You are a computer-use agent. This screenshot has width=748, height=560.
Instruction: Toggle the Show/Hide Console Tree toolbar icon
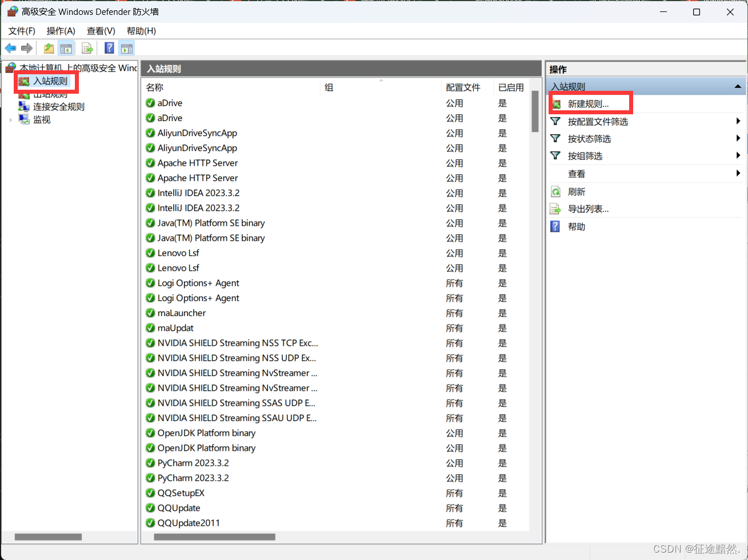pyautogui.click(x=66, y=48)
